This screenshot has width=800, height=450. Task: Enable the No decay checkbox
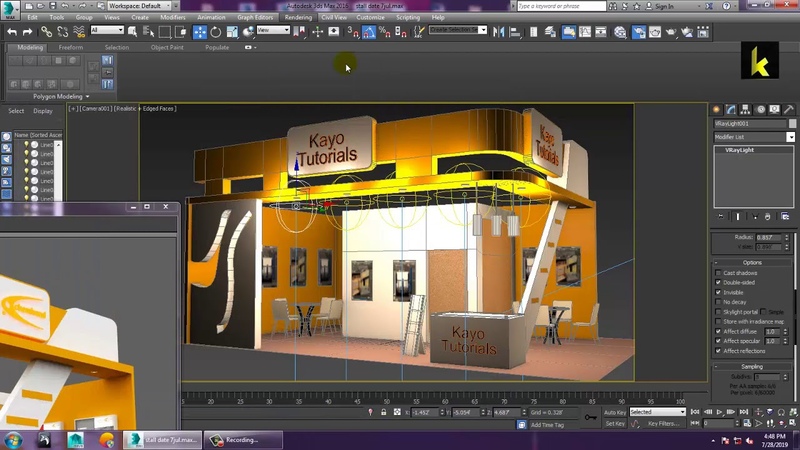pos(718,302)
